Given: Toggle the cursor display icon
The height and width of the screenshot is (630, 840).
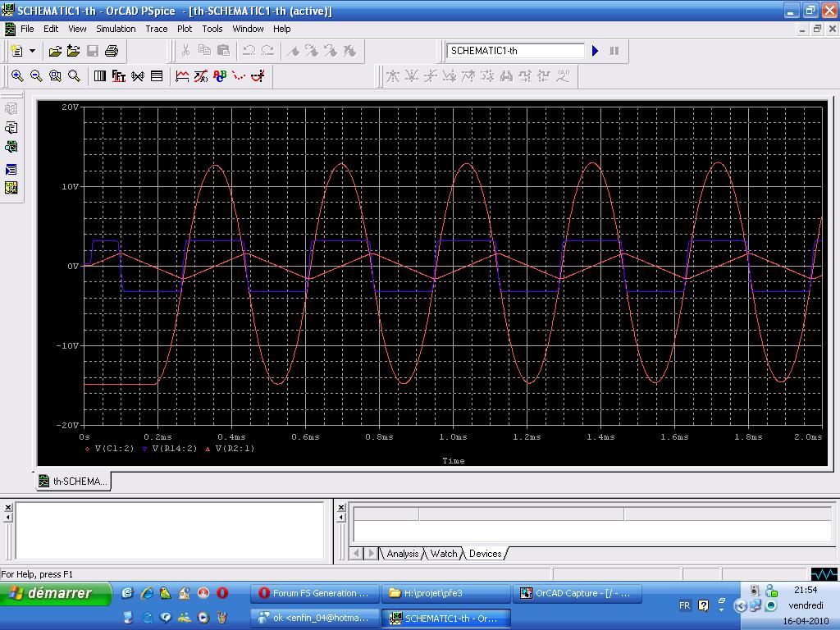Looking at the screenshot, I should 258,76.
